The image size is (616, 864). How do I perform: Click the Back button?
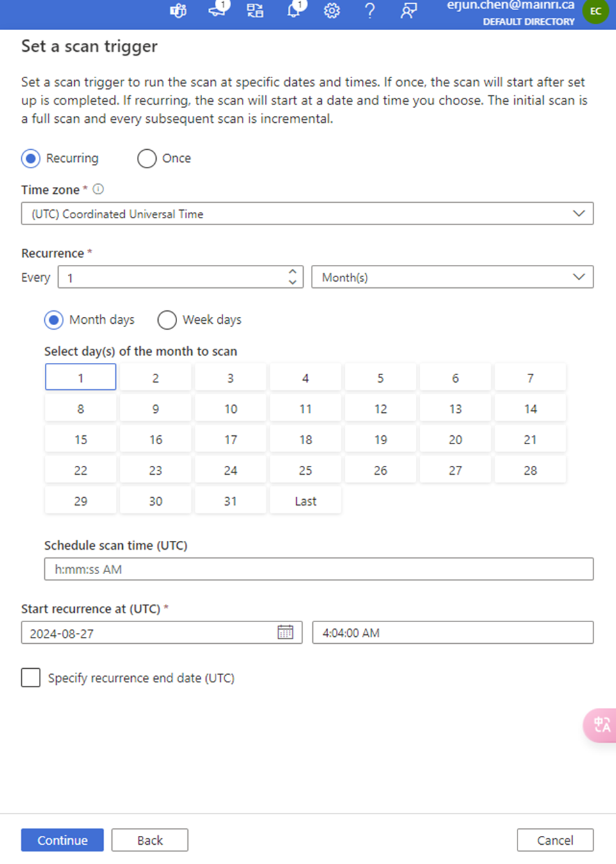(x=149, y=840)
